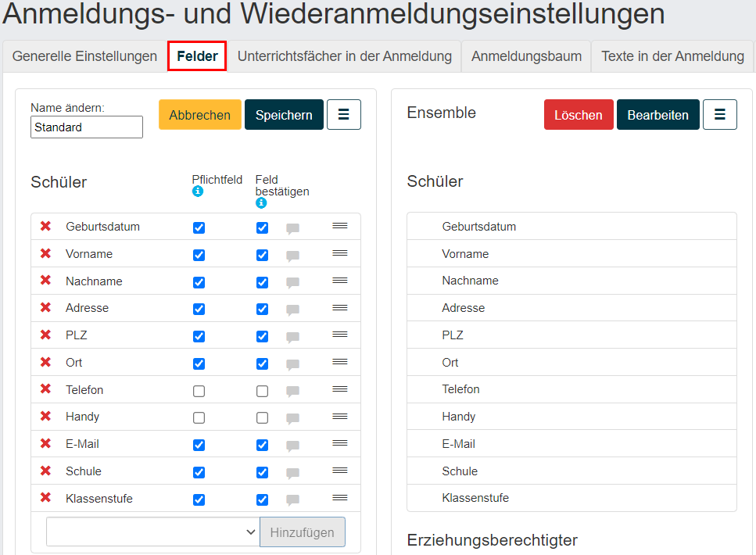Image resolution: width=756 pixels, height=555 pixels.
Task: Go to the Anmeldungsbaum tab
Action: click(526, 56)
